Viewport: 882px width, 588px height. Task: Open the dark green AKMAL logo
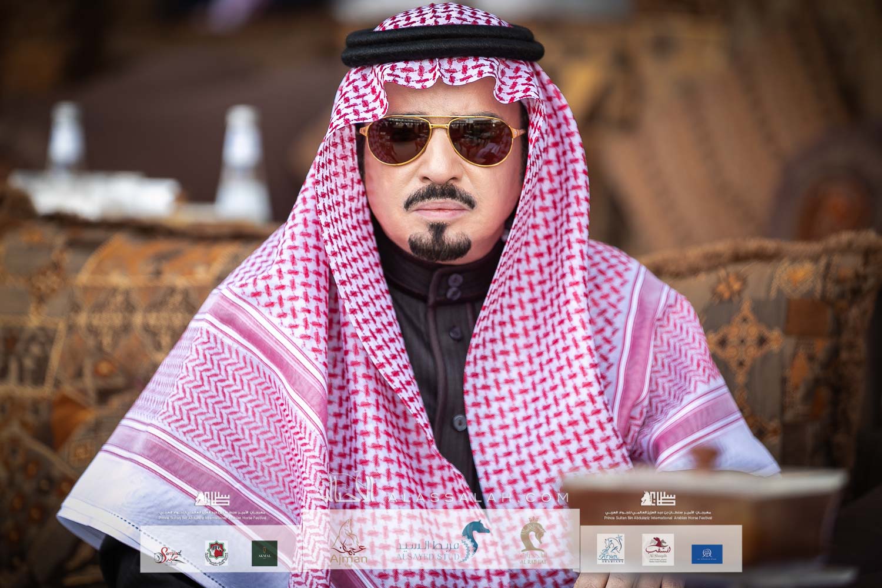265,553
